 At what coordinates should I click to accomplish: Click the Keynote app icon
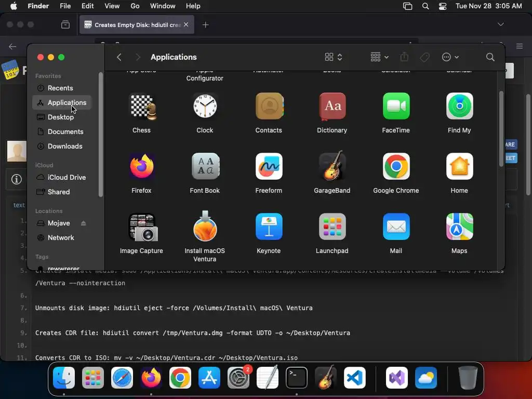coord(269,227)
